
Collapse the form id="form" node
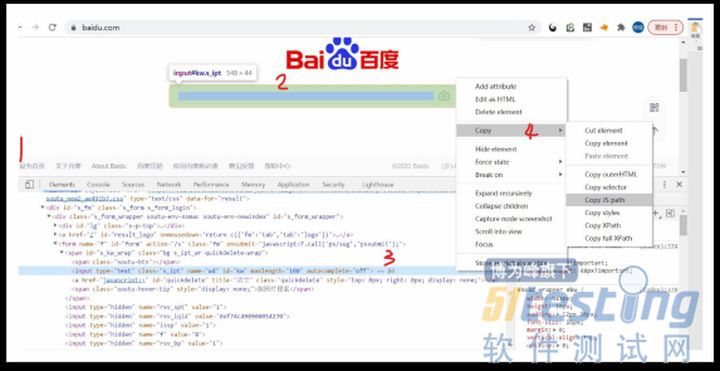pyautogui.click(x=55, y=244)
